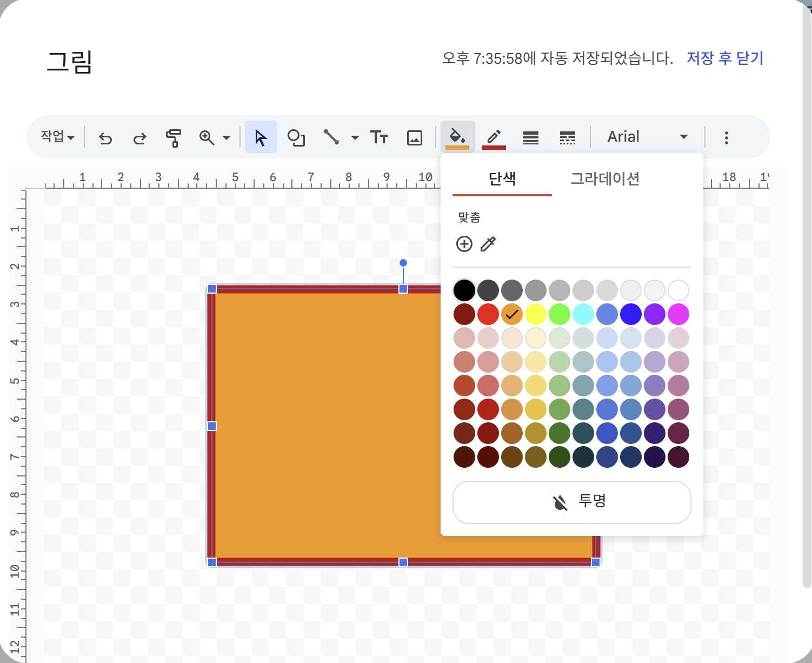Open the three-dot More options menu
Screen dimensions: 812x663
click(x=727, y=138)
